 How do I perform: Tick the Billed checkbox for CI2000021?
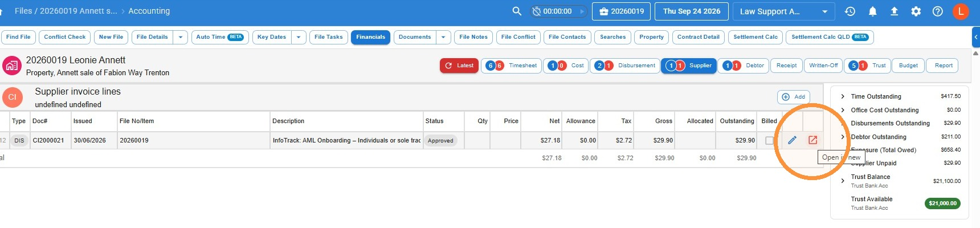769,140
